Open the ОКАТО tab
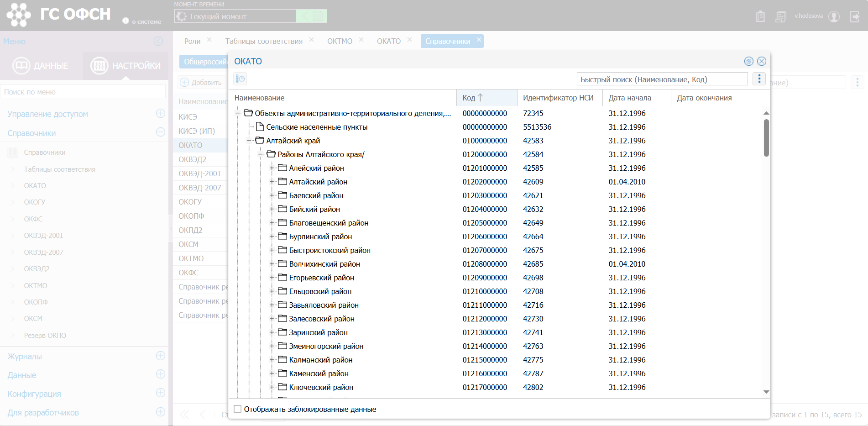 [x=389, y=41]
